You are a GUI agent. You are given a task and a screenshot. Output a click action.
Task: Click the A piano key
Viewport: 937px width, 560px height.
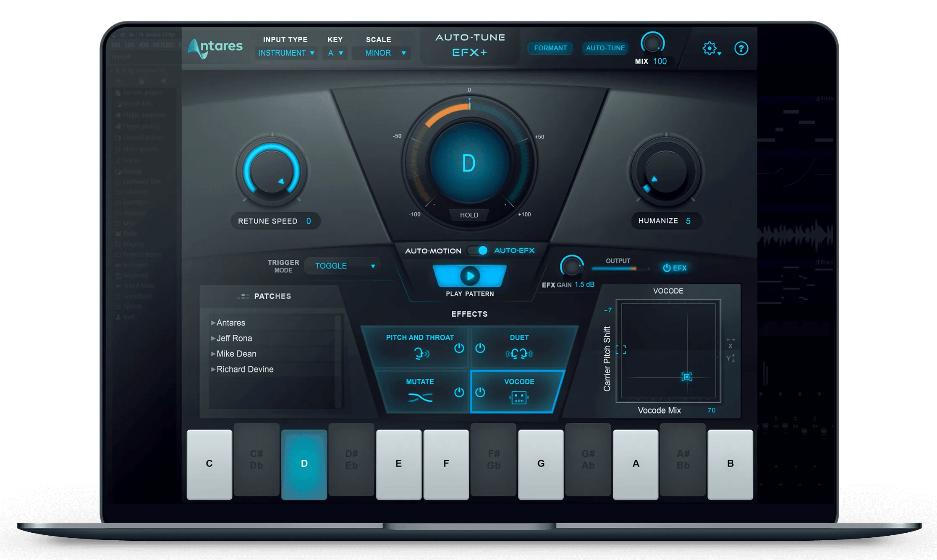click(x=636, y=464)
